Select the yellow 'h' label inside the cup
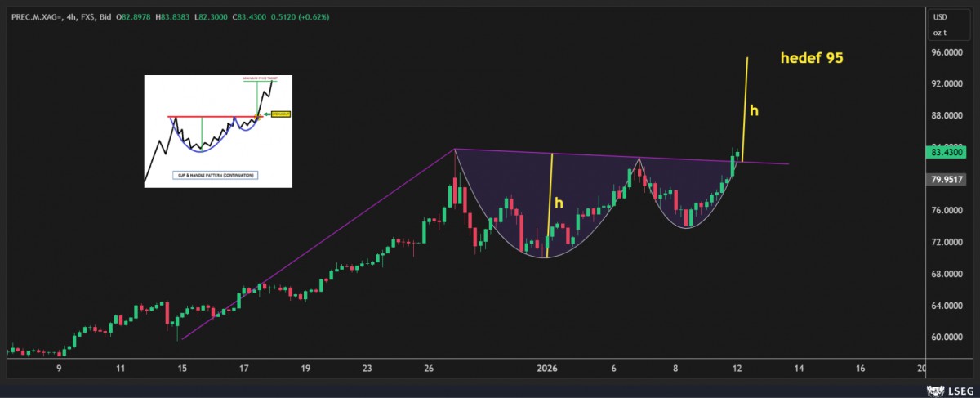The image size is (980, 398). click(x=559, y=202)
